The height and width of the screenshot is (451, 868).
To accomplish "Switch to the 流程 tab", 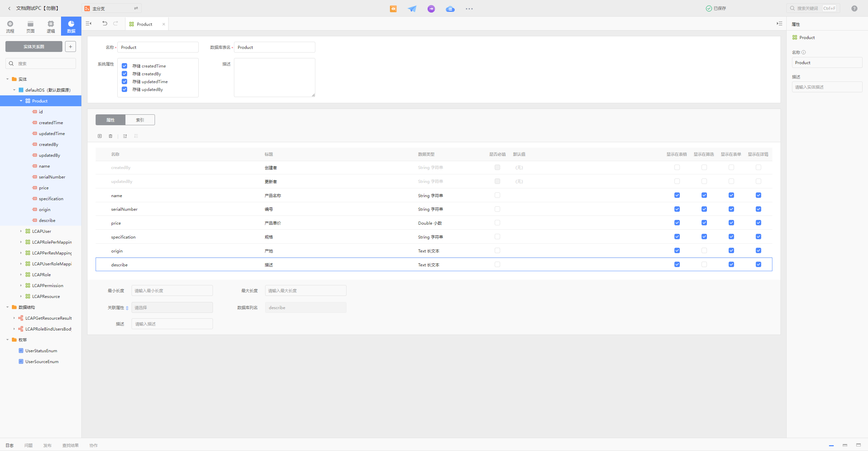I will (10, 26).
